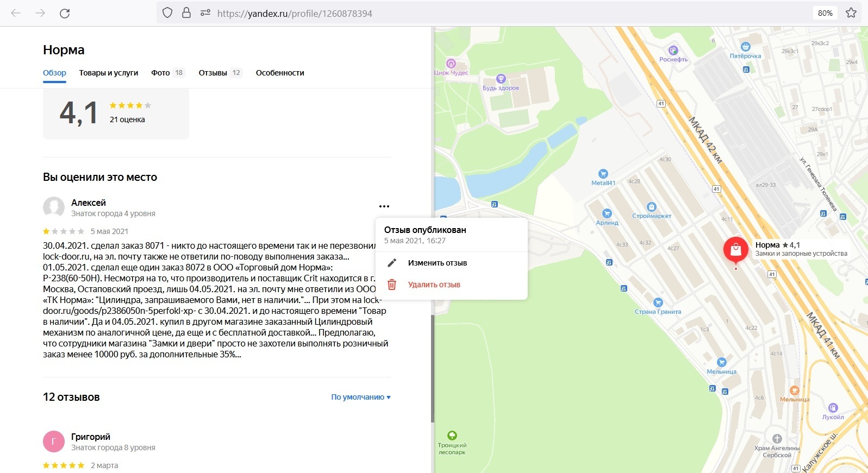Open the Товары и услуги tab
Image resolution: width=868 pixels, height=473 pixels.
click(x=109, y=73)
